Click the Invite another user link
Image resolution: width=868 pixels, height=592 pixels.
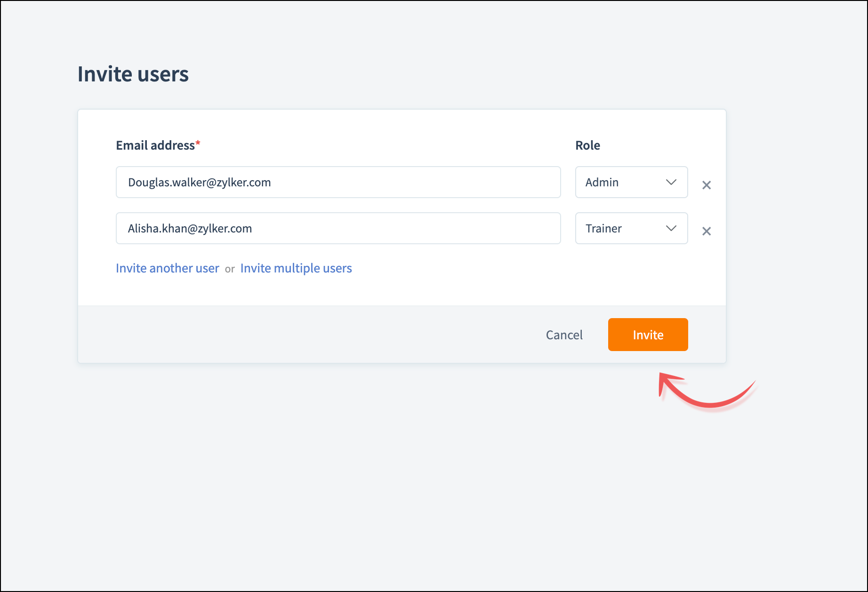click(x=167, y=268)
